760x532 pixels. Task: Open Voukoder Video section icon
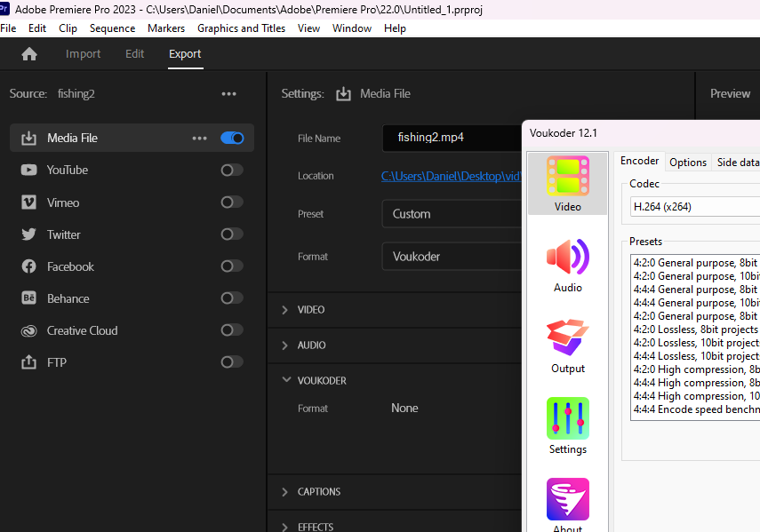568,184
